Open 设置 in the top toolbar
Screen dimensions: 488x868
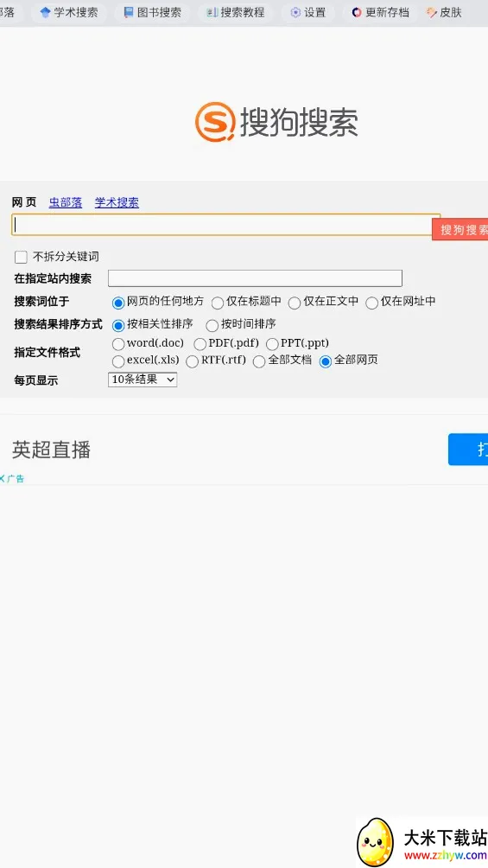tap(307, 12)
